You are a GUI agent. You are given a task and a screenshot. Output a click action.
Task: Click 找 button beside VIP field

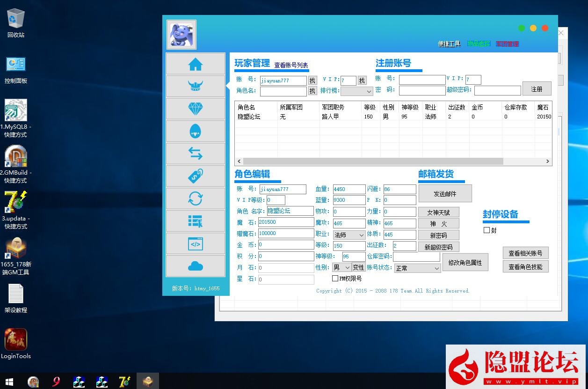362,81
